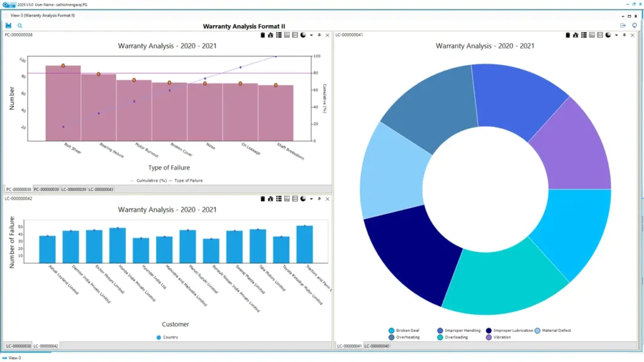
Task: Click clipboard icon in PC-000000038 panel
Action: pyautogui.click(x=262, y=35)
